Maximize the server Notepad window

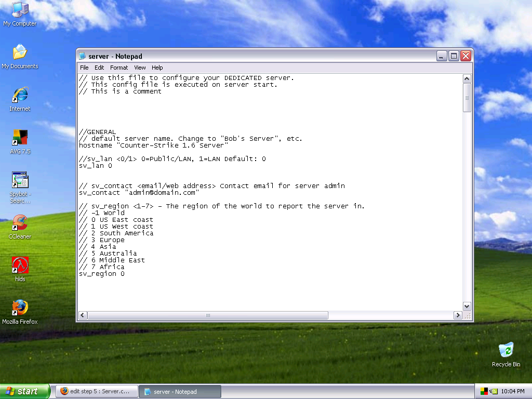tap(454, 56)
